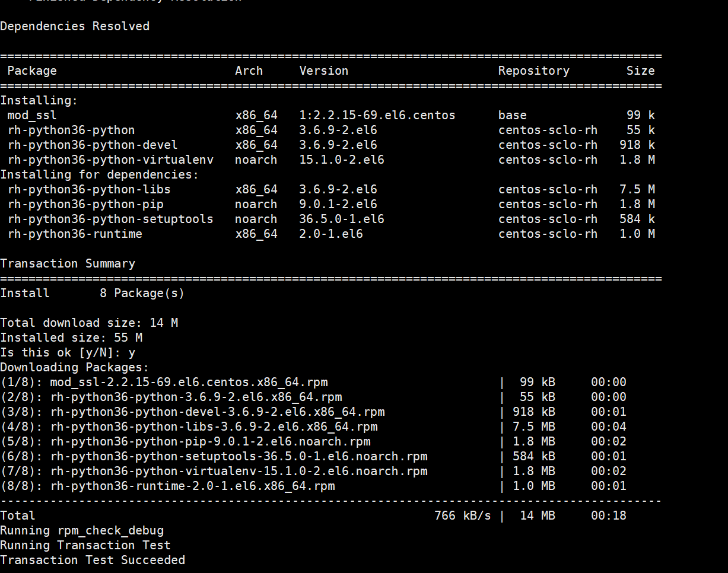This screenshot has height=573, width=728.
Task: Click the "Is this ok [y/N]: y" prompt
Action: 68,352
